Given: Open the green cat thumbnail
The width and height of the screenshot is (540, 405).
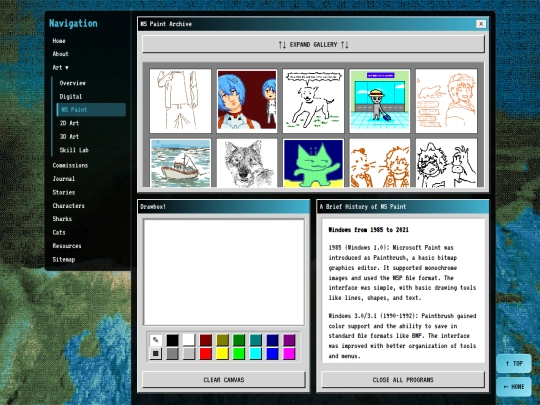Looking at the screenshot, I should click(313, 163).
